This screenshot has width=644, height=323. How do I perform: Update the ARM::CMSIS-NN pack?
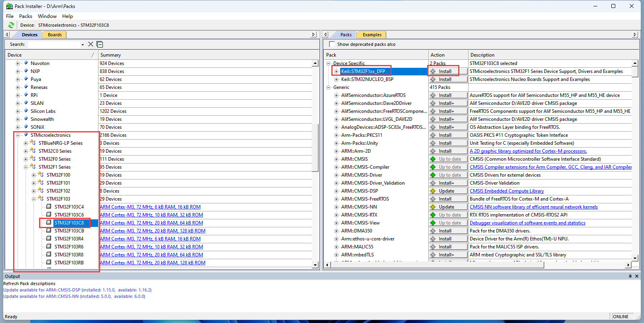[448, 207]
